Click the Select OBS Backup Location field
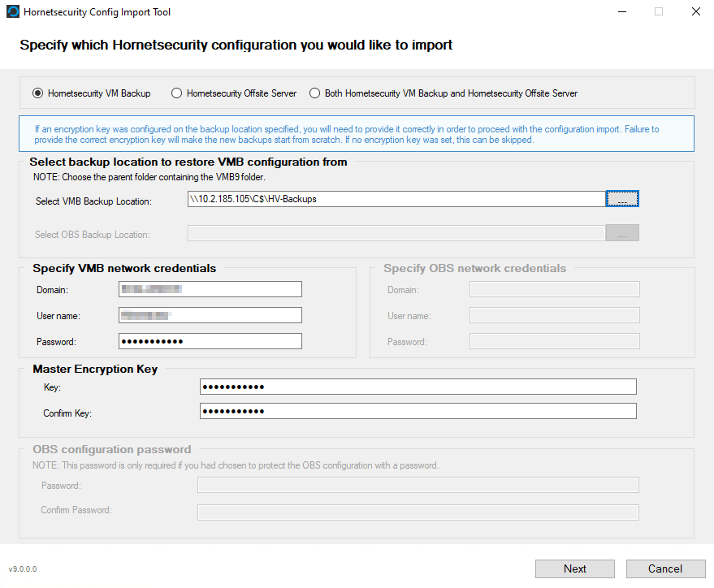714x588 pixels. 396,234
